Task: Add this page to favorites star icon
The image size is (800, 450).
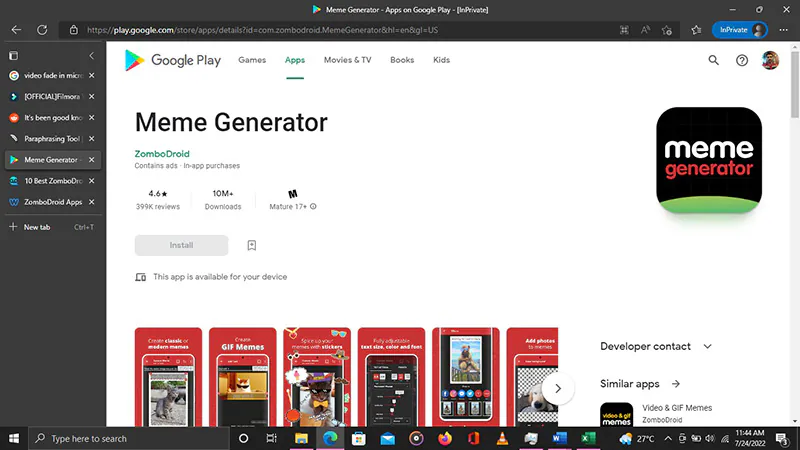Action: [667, 30]
